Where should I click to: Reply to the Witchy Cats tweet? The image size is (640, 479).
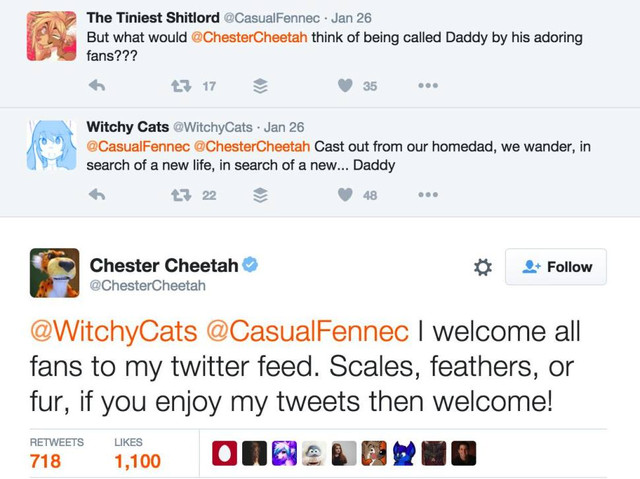click(x=97, y=195)
